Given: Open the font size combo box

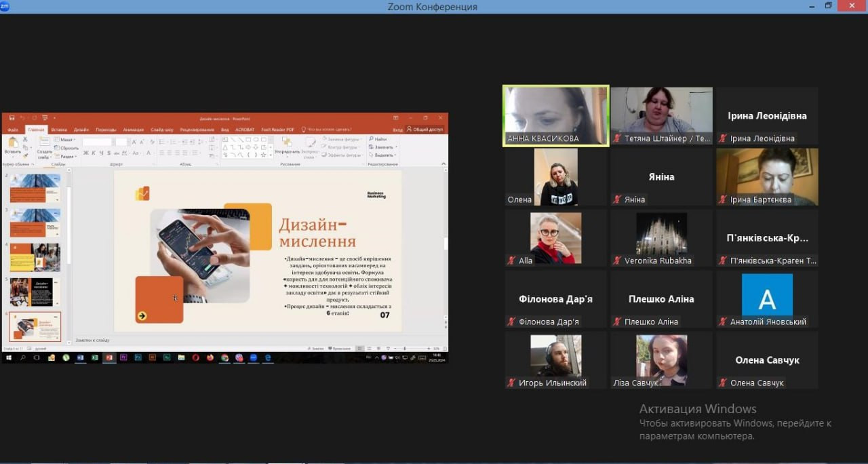Looking at the screenshot, I should click(x=121, y=142).
